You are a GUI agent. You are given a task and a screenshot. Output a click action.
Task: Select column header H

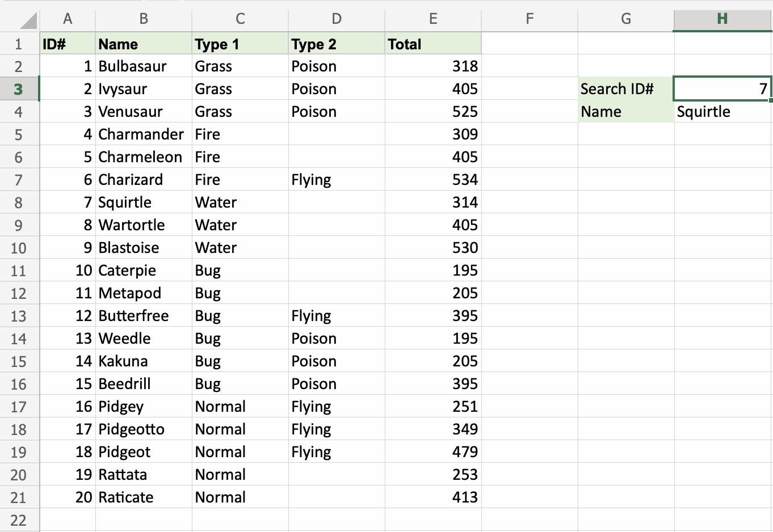click(x=722, y=19)
